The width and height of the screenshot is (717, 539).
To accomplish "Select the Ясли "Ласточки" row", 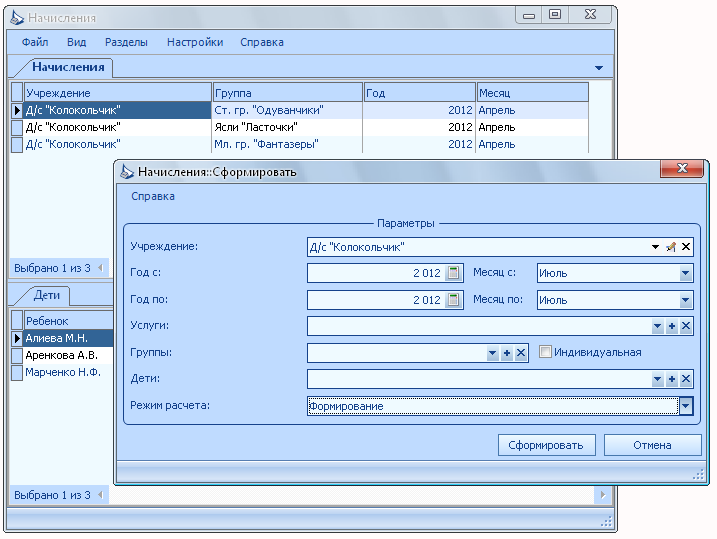I will [x=300, y=127].
